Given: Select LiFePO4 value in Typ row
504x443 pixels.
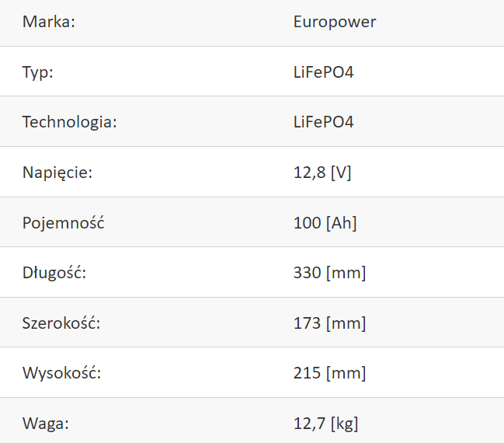Looking at the screenshot, I should click(323, 72).
